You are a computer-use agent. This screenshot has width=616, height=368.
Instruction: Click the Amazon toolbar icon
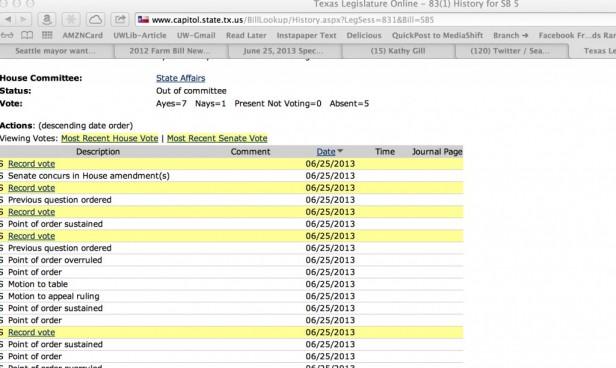[47, 19]
